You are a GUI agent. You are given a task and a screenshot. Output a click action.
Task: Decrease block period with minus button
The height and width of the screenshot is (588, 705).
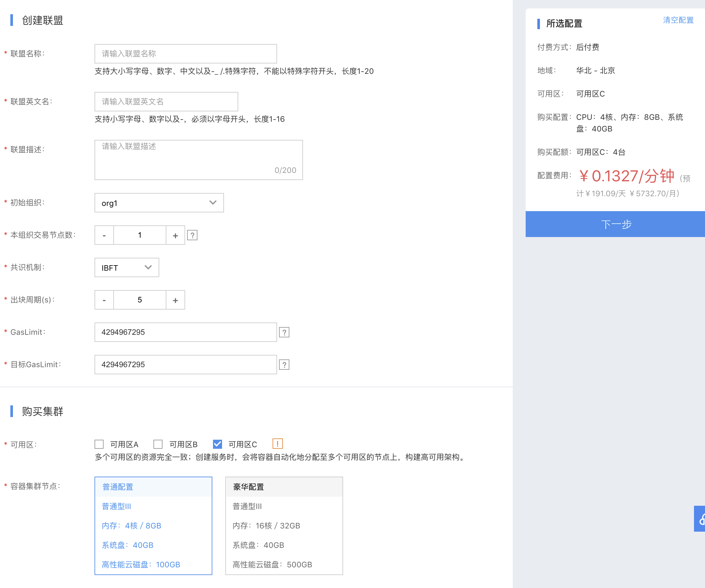point(104,300)
